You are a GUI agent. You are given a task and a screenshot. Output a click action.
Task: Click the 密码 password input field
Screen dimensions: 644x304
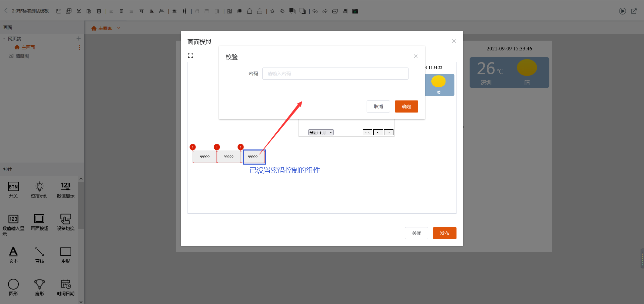[x=335, y=74]
